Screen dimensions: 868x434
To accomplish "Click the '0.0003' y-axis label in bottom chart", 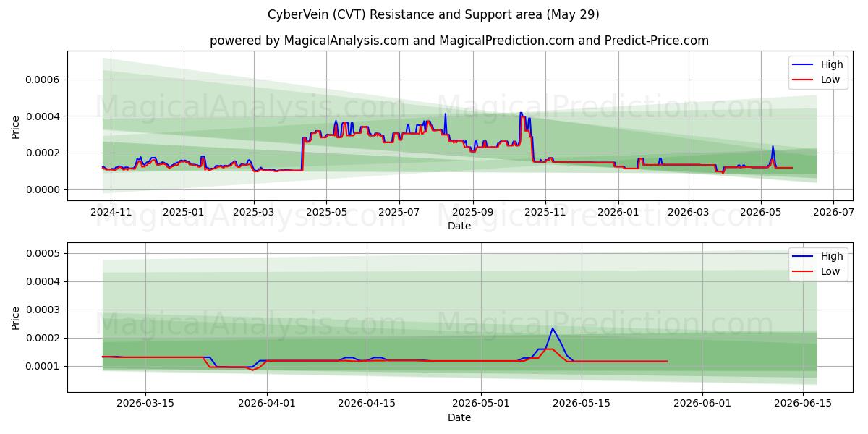I will 43,310.
